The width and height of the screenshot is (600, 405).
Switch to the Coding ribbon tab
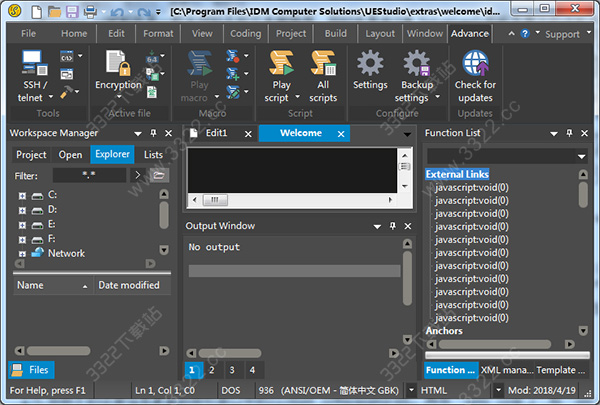click(x=246, y=34)
